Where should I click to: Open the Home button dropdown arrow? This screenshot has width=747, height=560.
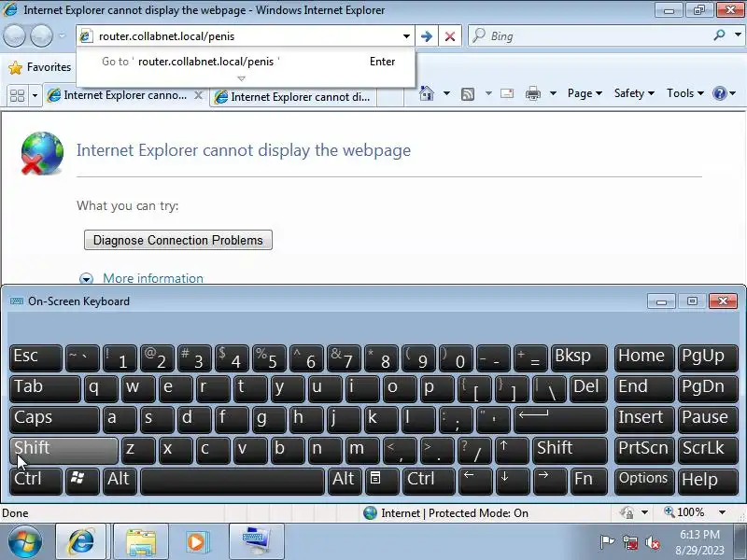click(446, 93)
